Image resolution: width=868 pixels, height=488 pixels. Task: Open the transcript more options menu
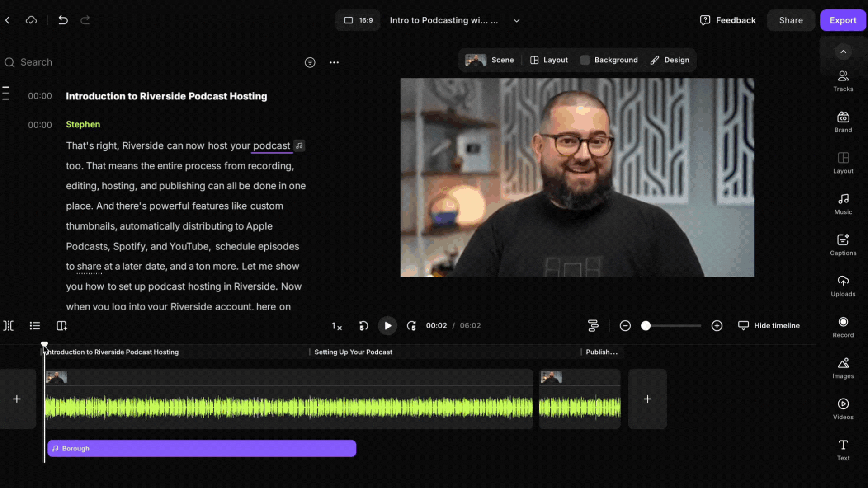334,62
